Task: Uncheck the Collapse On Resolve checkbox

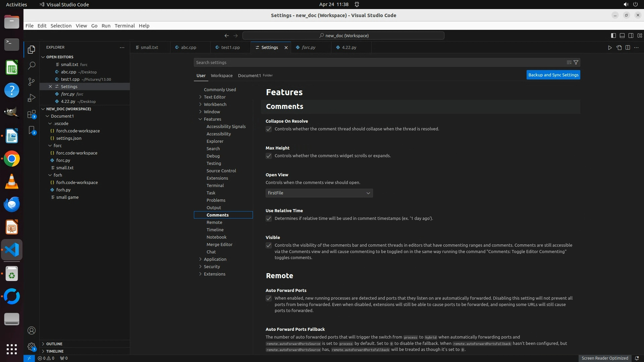Action: click(269, 129)
